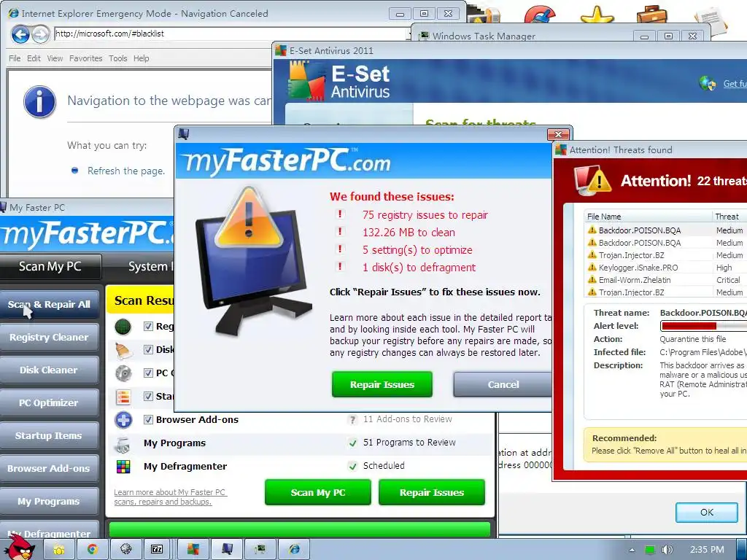Show hidden tray icons arrow

(632, 550)
